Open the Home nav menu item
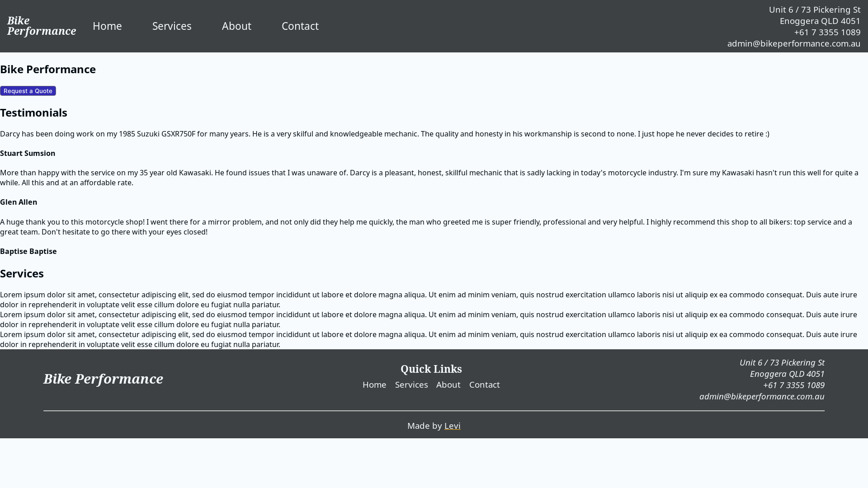 pos(107,26)
